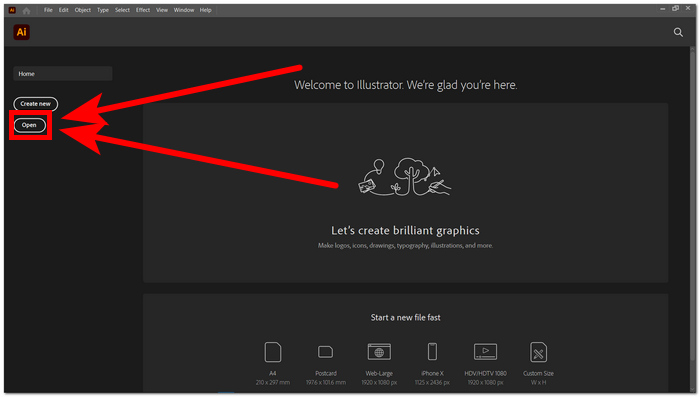Image resolution: width=700 pixels, height=397 pixels.
Task: Click the Create new button
Action: (35, 104)
